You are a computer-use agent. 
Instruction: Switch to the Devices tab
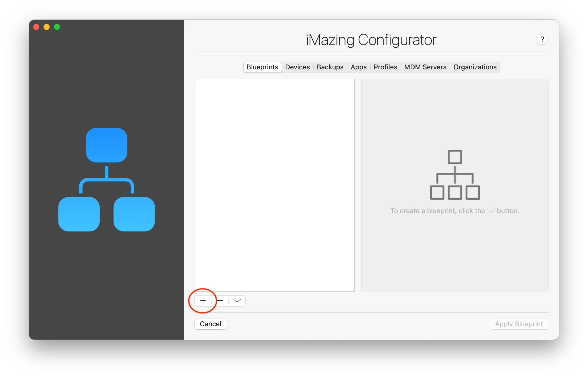[297, 67]
